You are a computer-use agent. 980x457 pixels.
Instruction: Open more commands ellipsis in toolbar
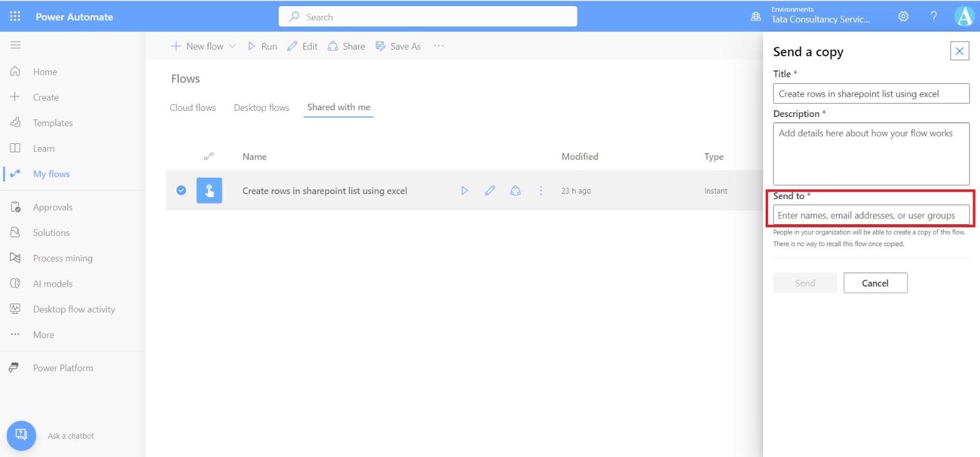pos(439,46)
